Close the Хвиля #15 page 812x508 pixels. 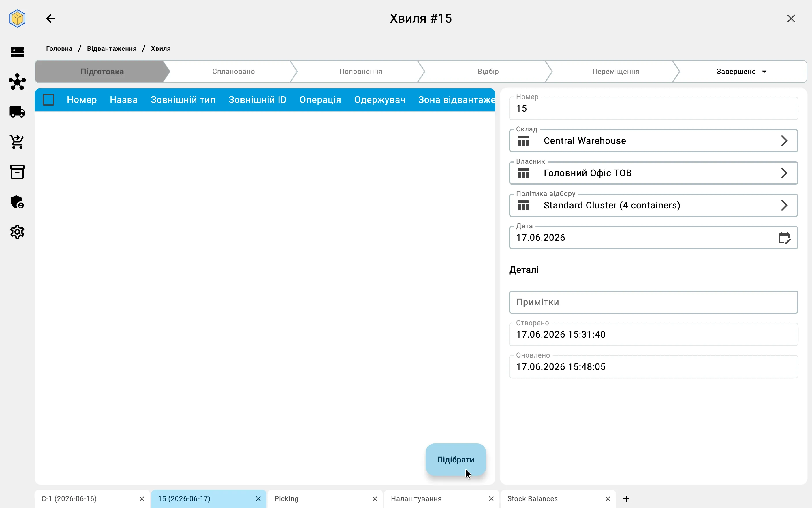(x=791, y=18)
